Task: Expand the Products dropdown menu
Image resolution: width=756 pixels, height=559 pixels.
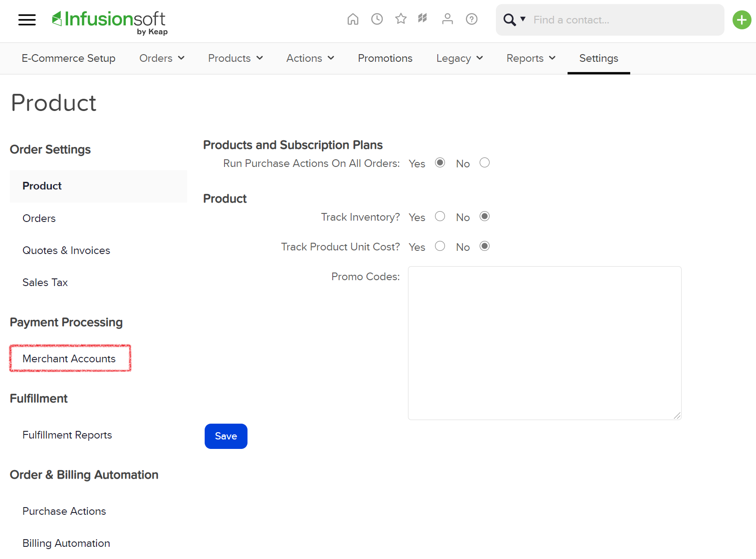Action: point(235,58)
